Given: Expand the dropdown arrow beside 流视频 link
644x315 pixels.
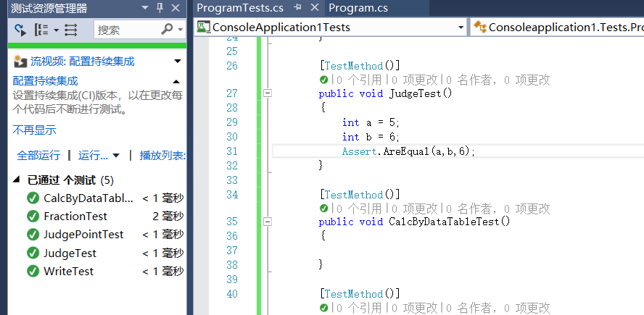Looking at the screenshot, I should coord(178,62).
